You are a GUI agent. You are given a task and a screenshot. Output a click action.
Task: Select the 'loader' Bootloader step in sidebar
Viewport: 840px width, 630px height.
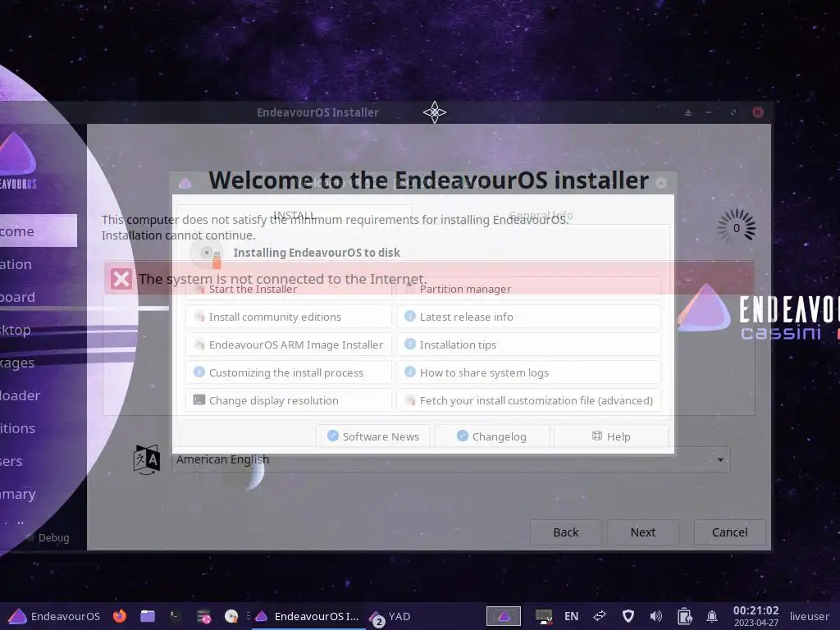pos(39,395)
